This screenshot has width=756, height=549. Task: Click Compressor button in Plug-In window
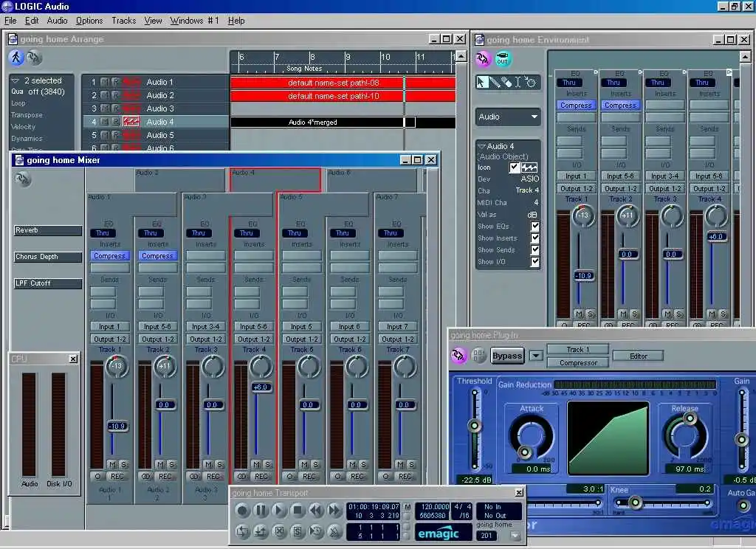coord(577,362)
